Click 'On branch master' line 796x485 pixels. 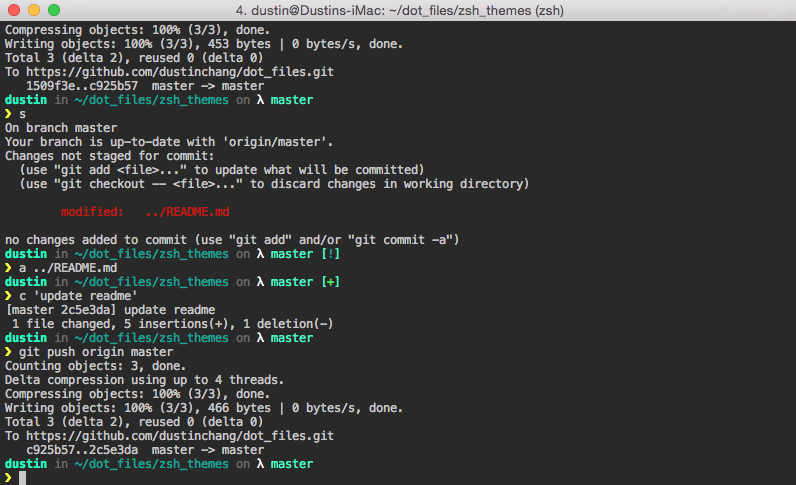click(x=61, y=128)
